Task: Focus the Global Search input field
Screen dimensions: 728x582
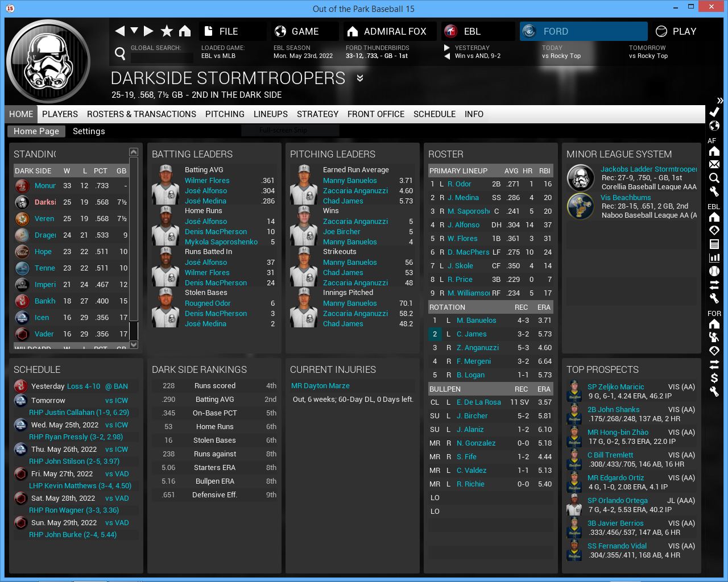Action: tap(162, 57)
